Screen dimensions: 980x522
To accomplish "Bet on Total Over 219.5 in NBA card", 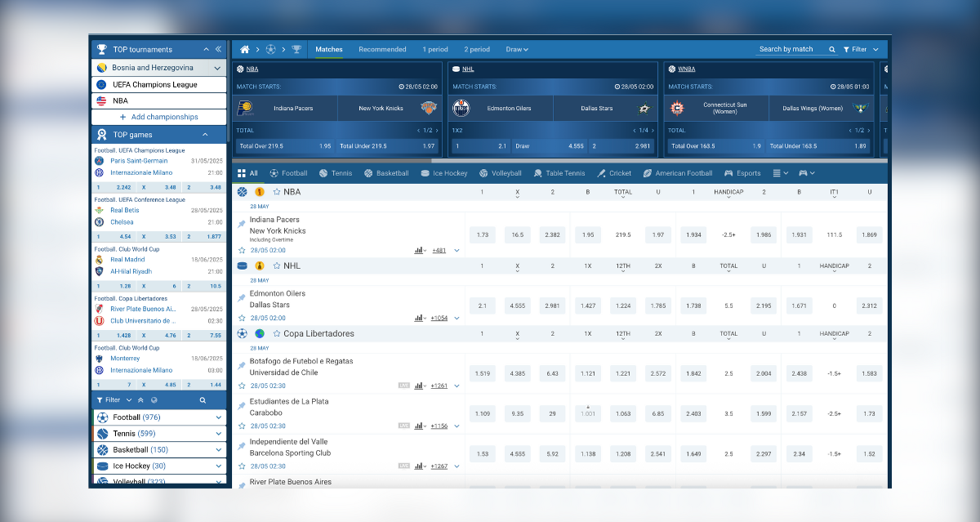I will click(284, 146).
